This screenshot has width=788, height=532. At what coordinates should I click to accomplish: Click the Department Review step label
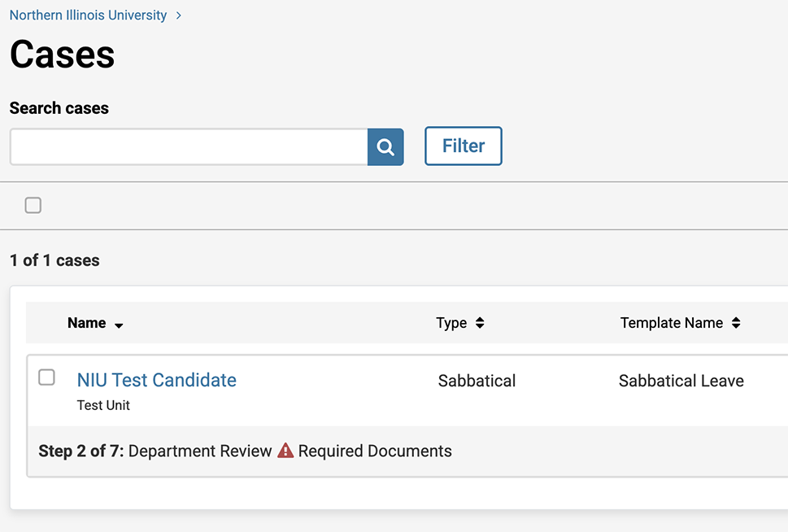coord(199,451)
